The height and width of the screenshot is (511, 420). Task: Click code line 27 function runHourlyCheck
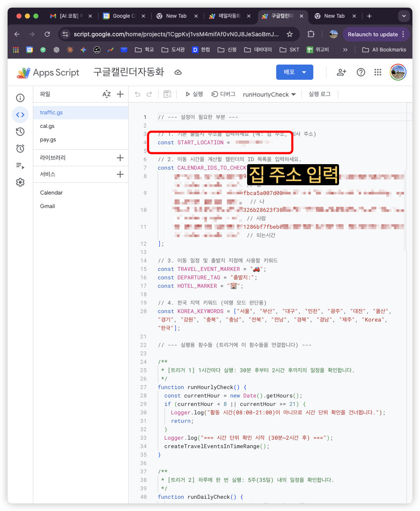tap(202, 387)
